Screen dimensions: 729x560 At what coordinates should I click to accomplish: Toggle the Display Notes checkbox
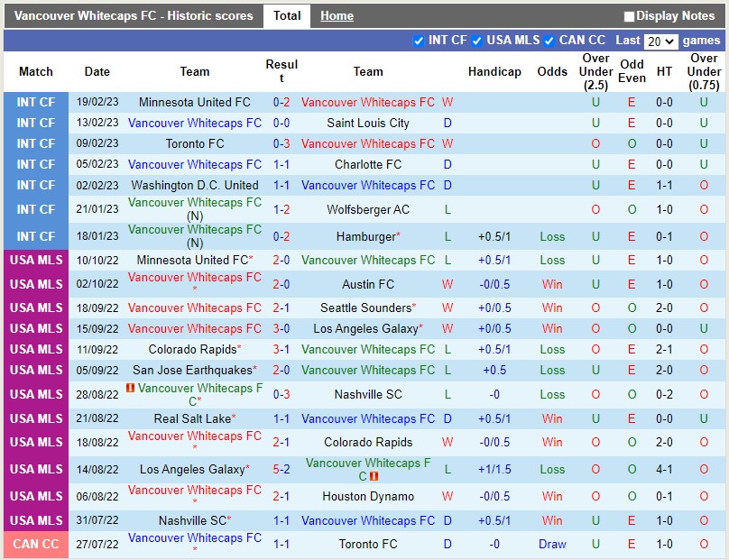click(x=629, y=17)
